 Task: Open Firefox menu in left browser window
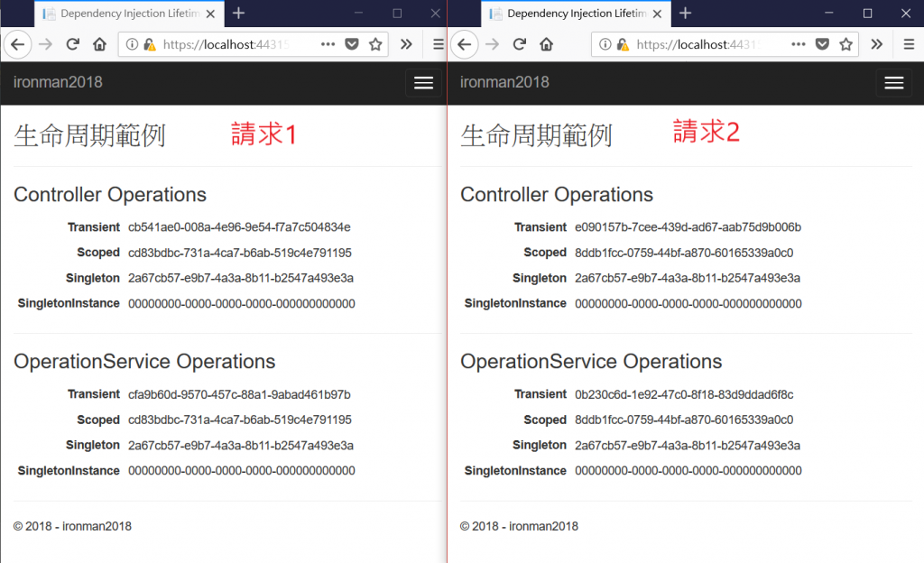click(439, 44)
